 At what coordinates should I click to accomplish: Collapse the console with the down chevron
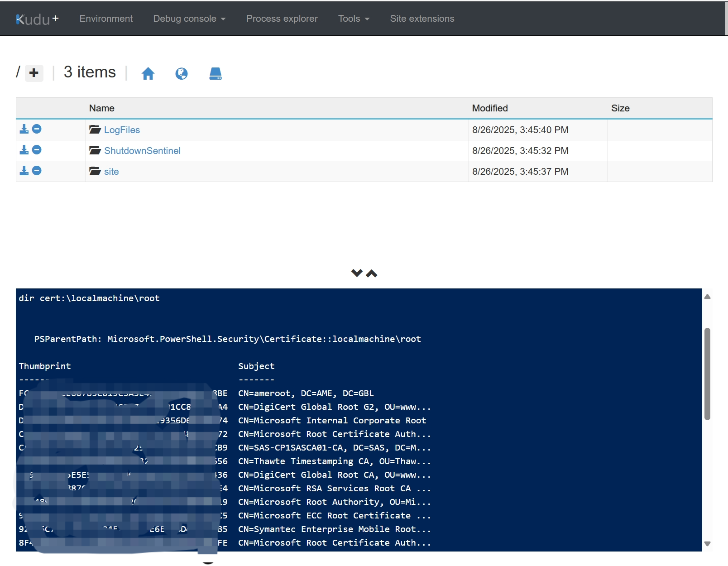tap(357, 273)
